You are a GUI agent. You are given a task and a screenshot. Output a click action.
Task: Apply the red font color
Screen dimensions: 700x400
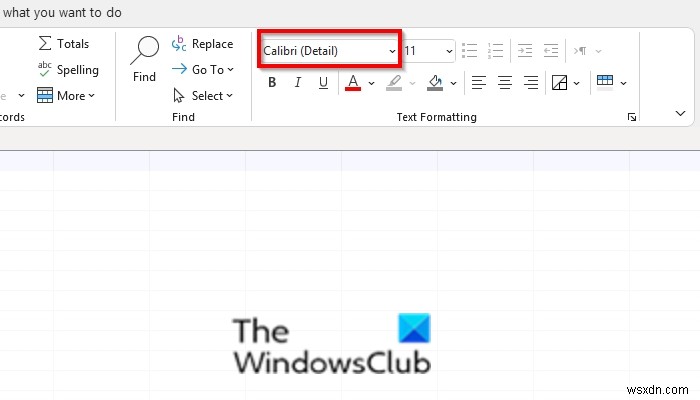point(353,83)
